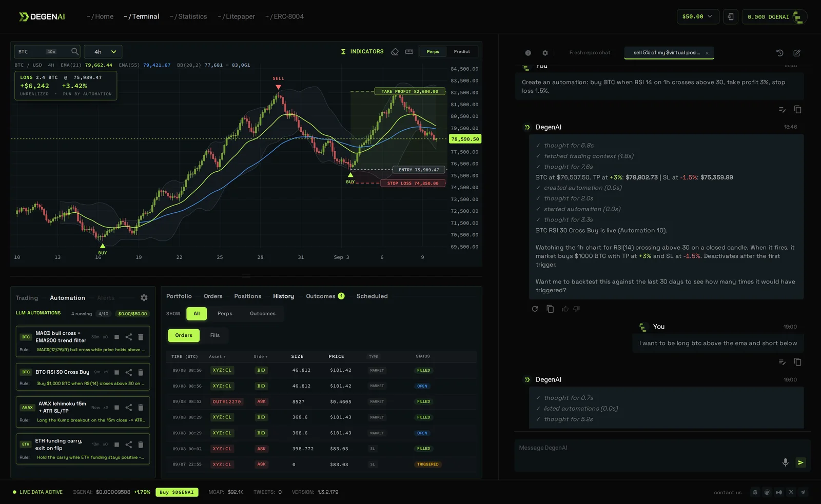Open the Scheduled tab

point(372,296)
